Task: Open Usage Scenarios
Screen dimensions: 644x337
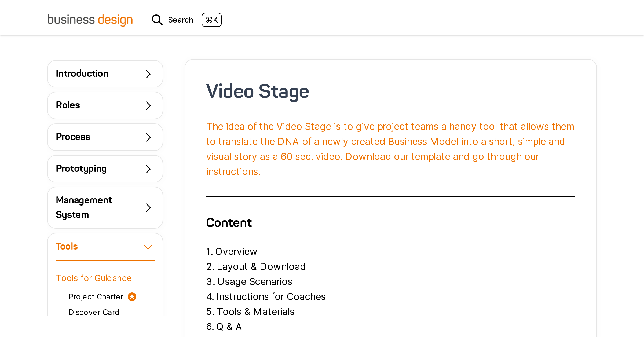Action: [255, 281]
